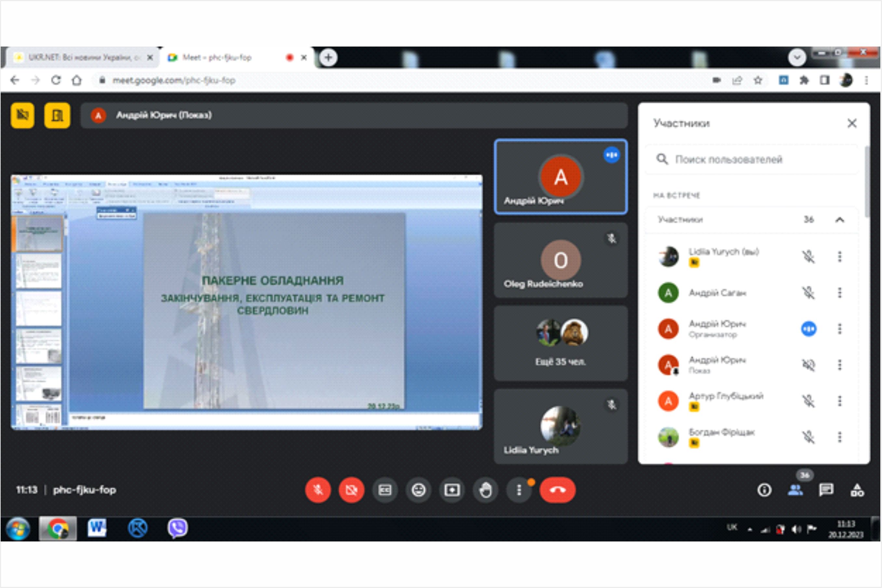Close the Участники side panel
This screenshot has height=588, width=882.
(852, 123)
